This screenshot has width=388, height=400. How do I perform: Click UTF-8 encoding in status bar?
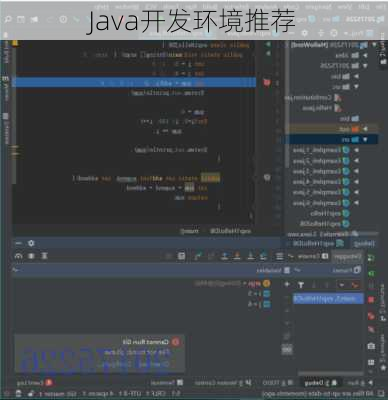pos(130,394)
